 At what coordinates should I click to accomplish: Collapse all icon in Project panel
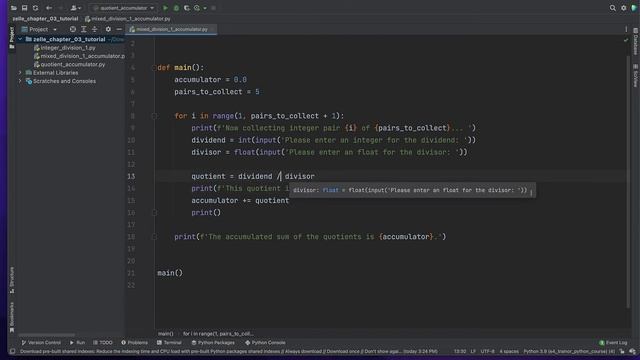click(95, 29)
